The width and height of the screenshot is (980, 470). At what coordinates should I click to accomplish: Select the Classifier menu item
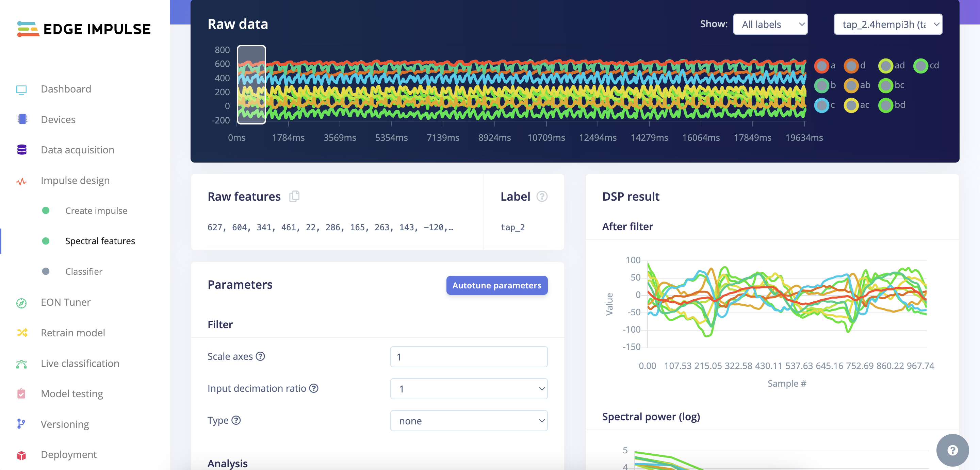pos(84,271)
